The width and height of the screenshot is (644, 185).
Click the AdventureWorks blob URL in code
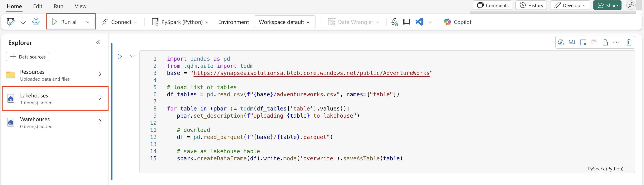(311, 73)
